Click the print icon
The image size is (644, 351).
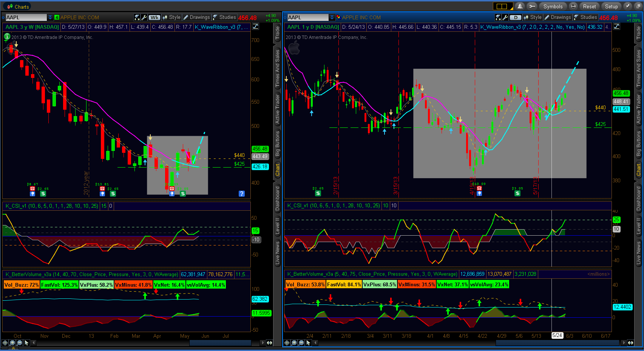pyautogui.click(x=573, y=6)
